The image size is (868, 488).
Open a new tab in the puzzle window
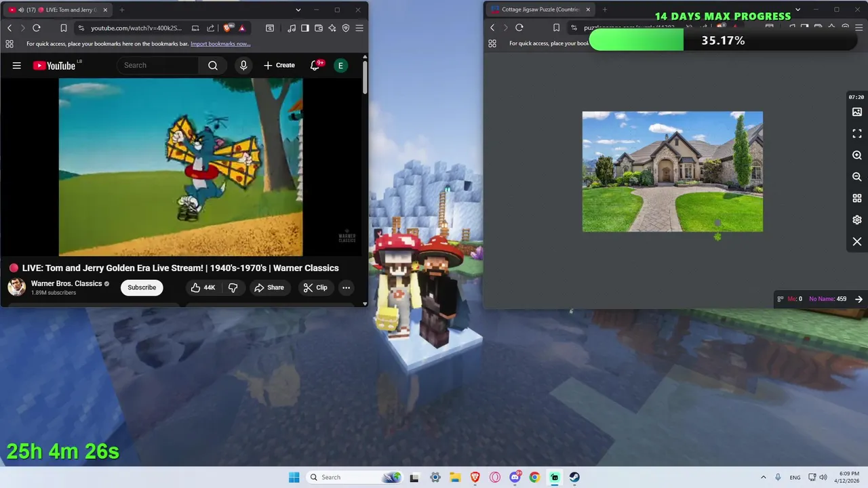pyautogui.click(x=604, y=9)
